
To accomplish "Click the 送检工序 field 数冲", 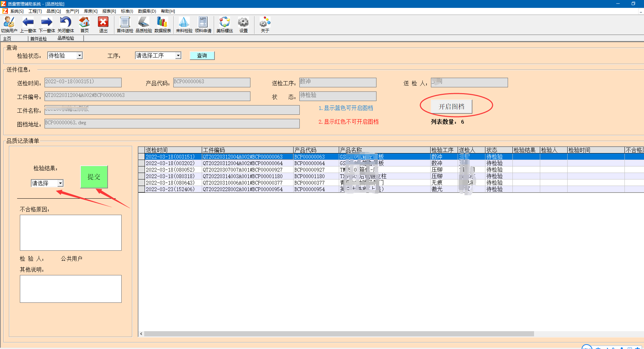I will pyautogui.click(x=338, y=82).
